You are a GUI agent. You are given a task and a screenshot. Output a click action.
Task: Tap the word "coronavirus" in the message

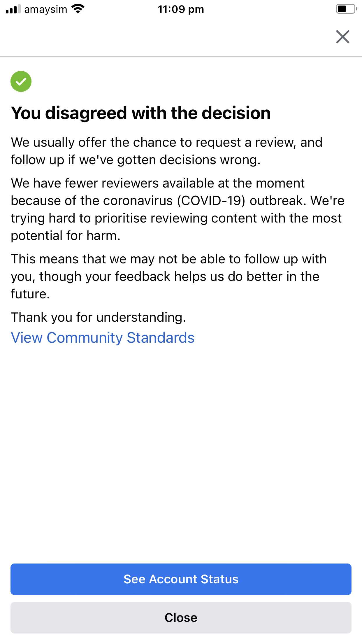click(x=138, y=201)
